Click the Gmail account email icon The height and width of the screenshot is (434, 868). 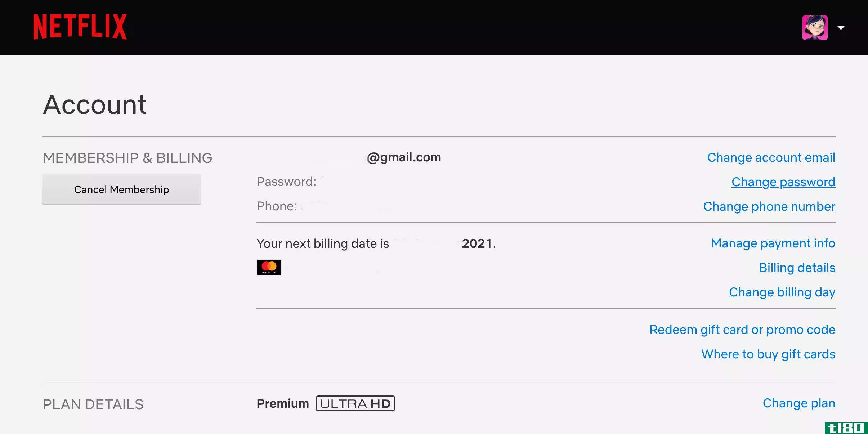[403, 157]
